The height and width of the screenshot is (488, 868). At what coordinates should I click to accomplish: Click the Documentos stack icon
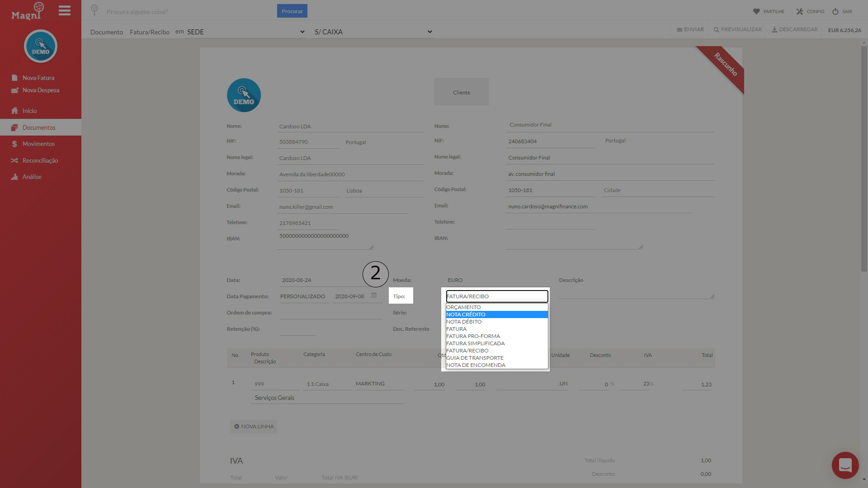point(14,127)
